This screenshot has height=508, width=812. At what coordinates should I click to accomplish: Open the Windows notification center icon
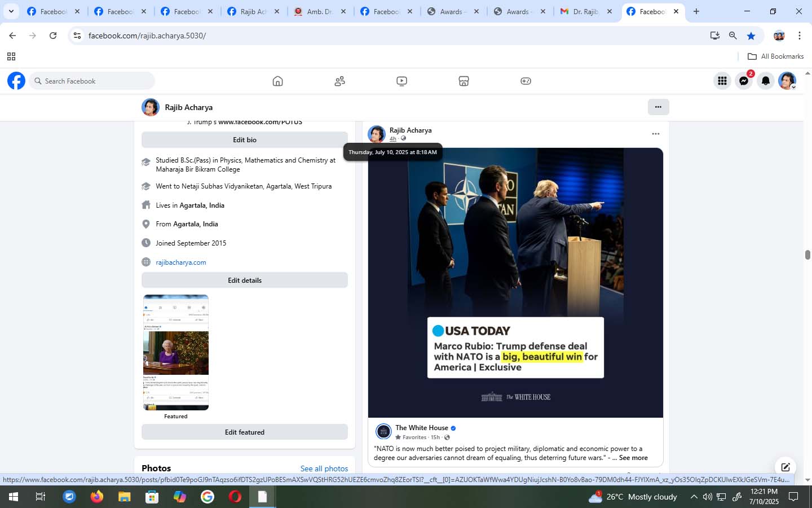(x=793, y=497)
